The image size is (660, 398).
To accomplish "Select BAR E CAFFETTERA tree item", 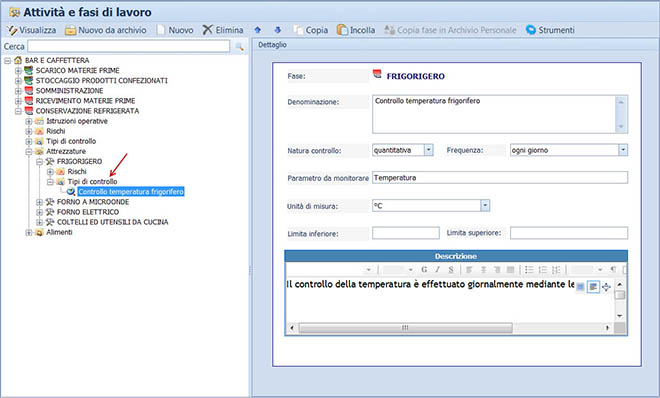I will tap(57, 61).
